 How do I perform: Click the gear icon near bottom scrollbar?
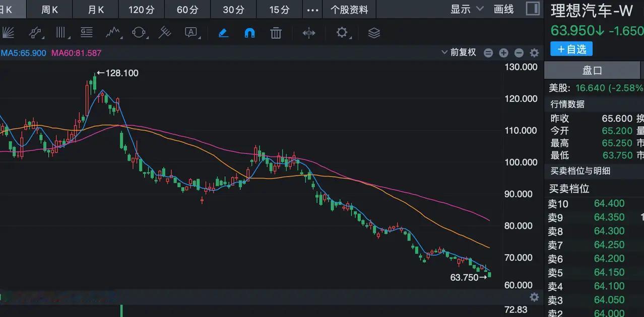[534, 297]
